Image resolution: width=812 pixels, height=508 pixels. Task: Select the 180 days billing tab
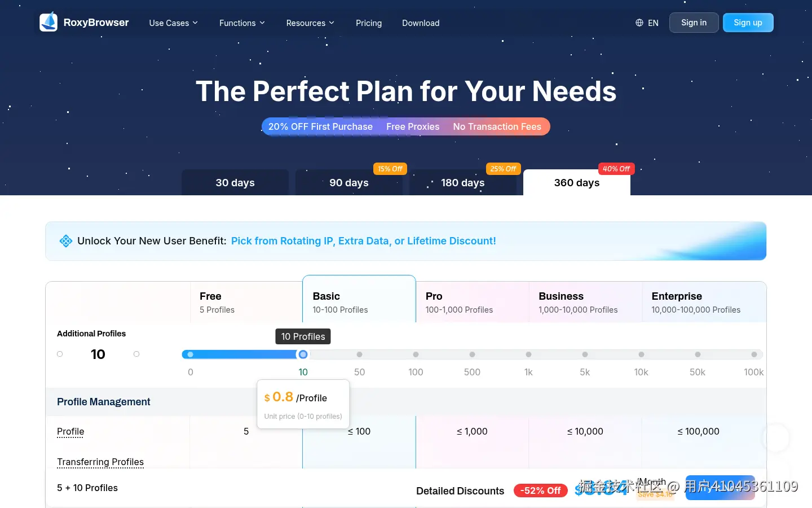[x=463, y=182]
